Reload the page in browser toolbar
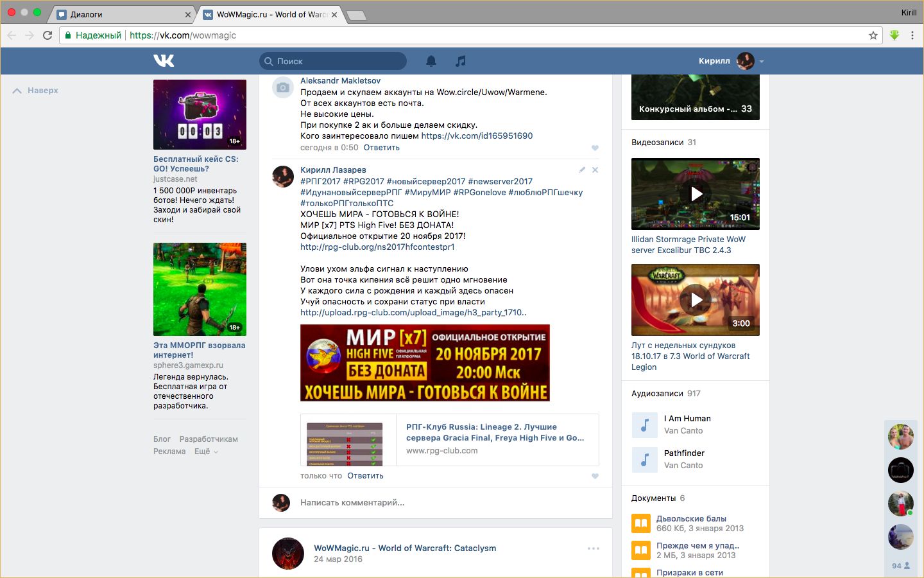 (47, 35)
